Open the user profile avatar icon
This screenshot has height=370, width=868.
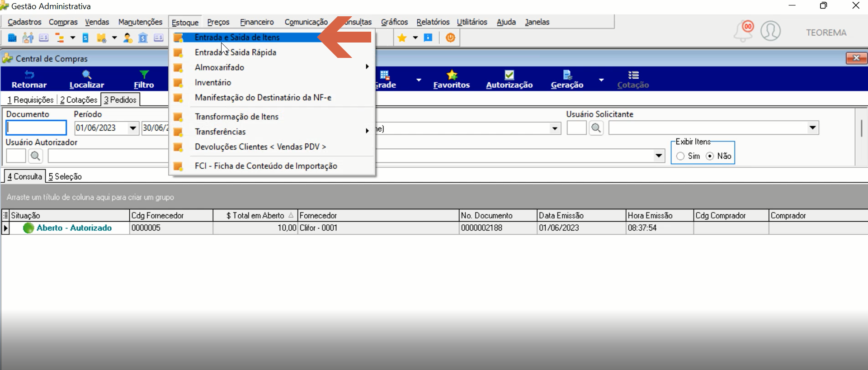click(771, 31)
